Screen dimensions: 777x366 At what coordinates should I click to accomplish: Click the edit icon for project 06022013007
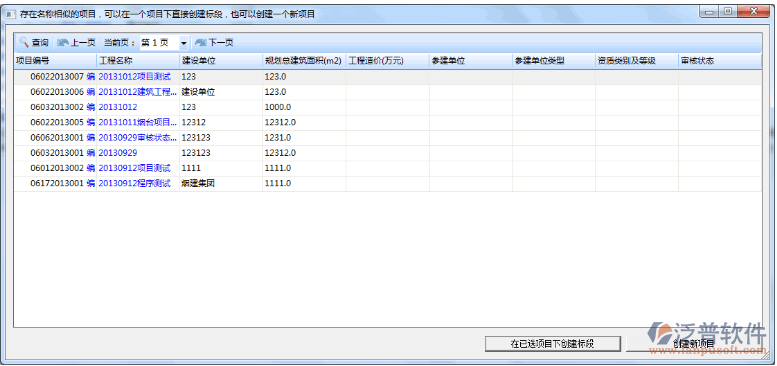pos(91,77)
